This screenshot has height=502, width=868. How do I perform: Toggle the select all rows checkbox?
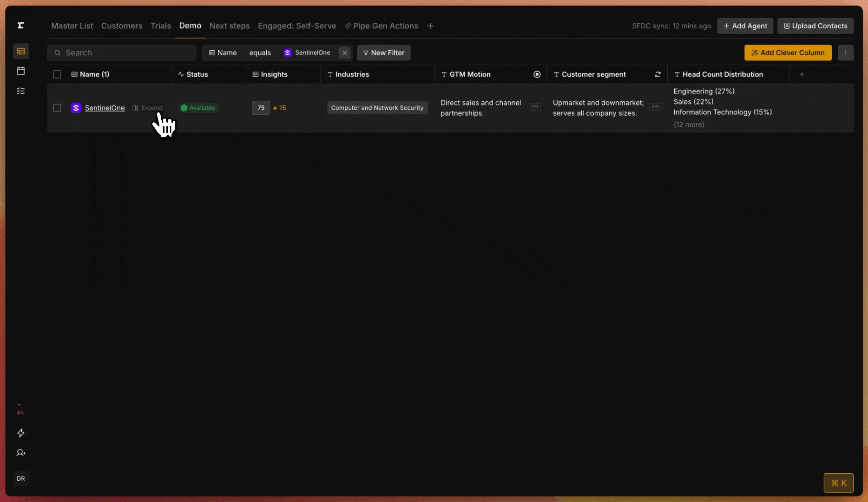click(x=57, y=74)
